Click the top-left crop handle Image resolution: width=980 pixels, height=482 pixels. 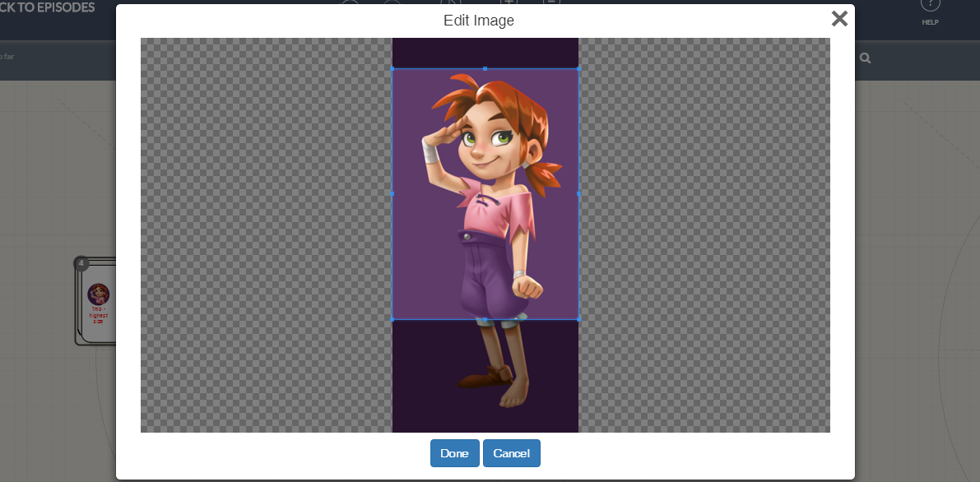[x=392, y=69]
